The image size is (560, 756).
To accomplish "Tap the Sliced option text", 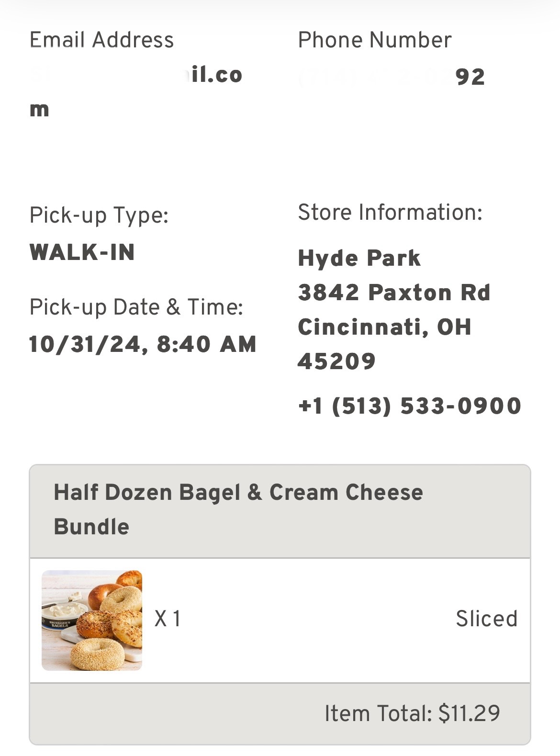I will [486, 619].
